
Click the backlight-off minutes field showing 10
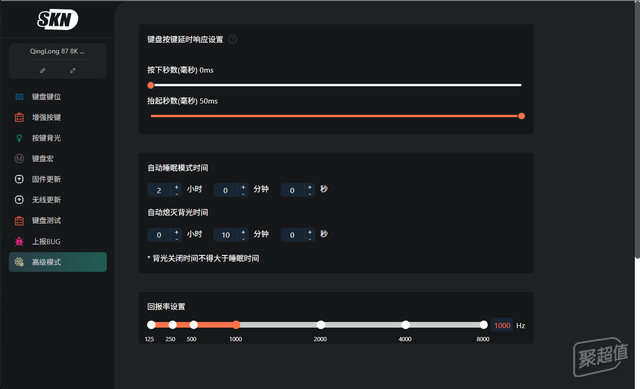226,235
